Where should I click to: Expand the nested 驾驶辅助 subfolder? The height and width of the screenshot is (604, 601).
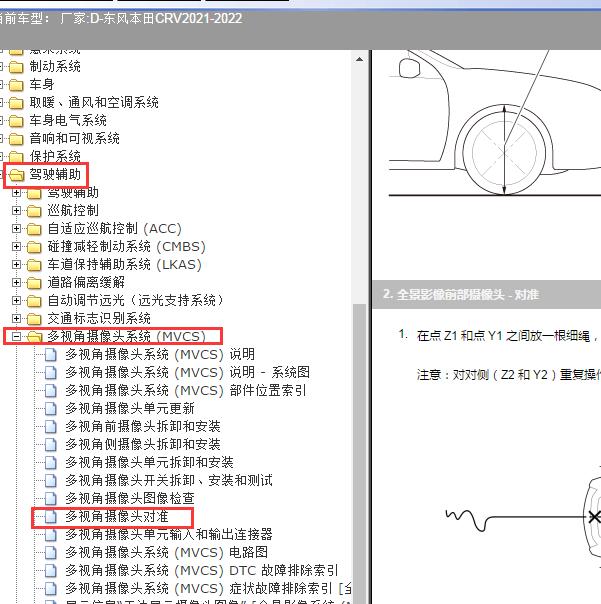[x=16, y=193]
